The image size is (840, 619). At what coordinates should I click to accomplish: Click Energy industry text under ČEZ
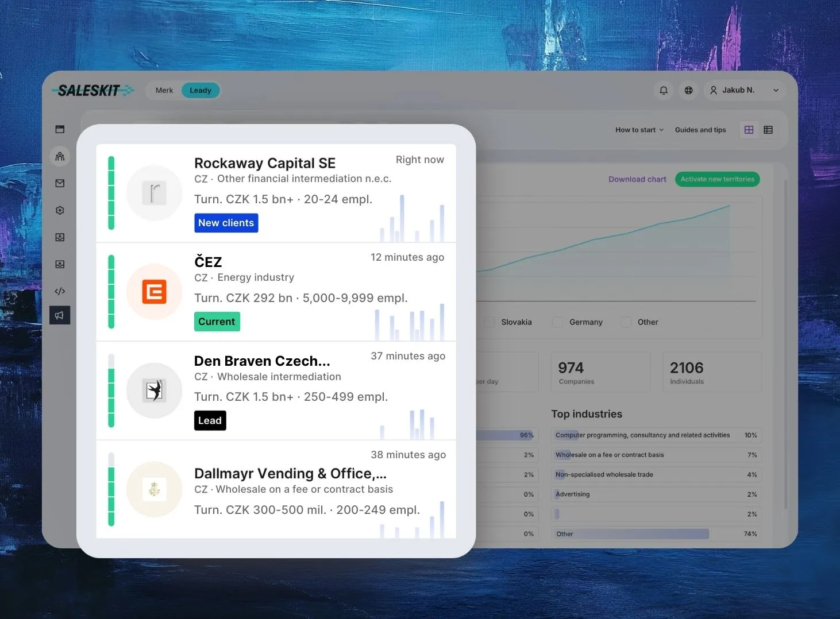256,277
